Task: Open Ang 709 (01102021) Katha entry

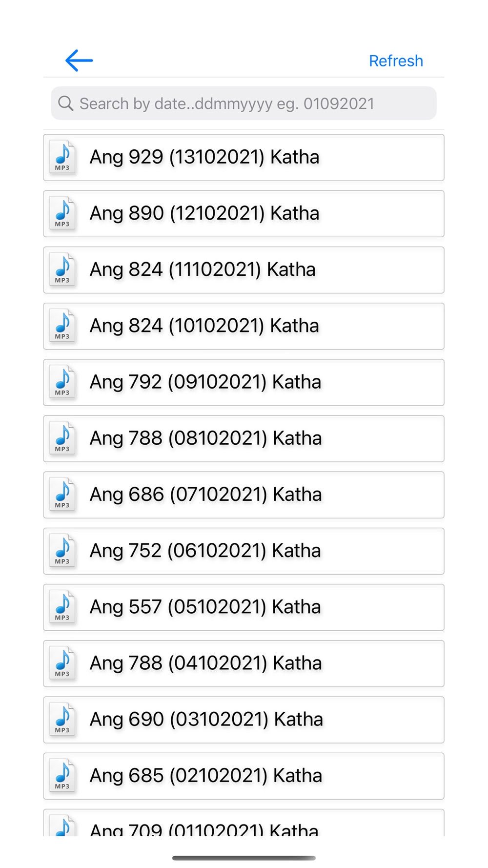Action: 244,823
